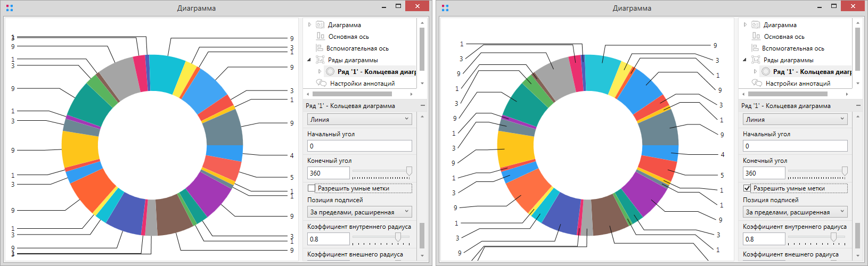This screenshot has height=266, width=868.
Task: Open the 'Линия' dropdown in left window
Action: click(x=359, y=120)
